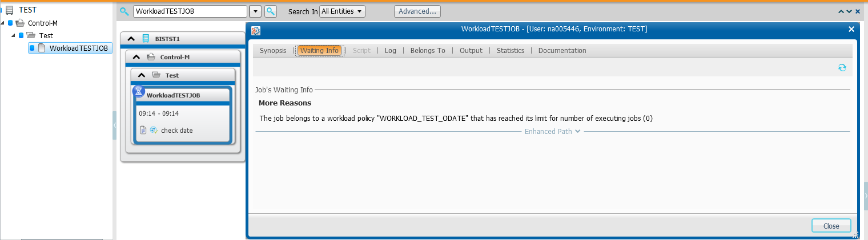The height and width of the screenshot is (240, 868).
Task: Click into the WorkloadTESTJOB search input field
Action: [x=190, y=11]
